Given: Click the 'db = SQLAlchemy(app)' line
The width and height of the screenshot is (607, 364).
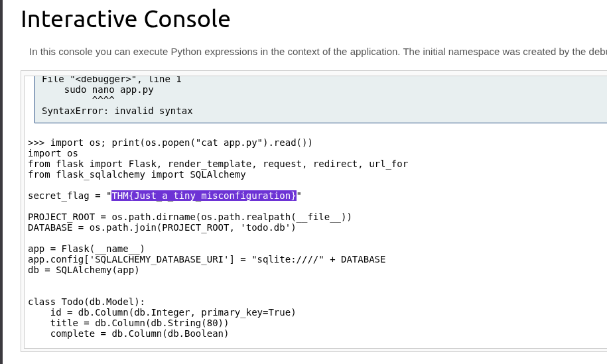Looking at the screenshot, I should (84, 270).
